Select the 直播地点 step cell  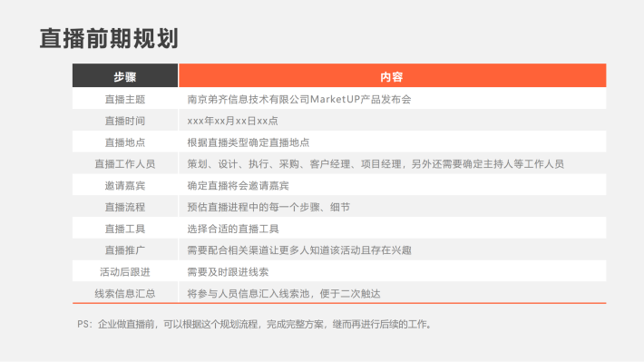tap(125, 142)
